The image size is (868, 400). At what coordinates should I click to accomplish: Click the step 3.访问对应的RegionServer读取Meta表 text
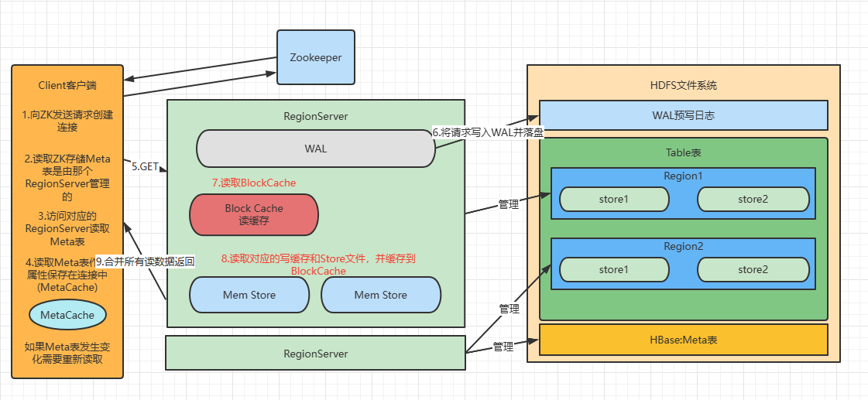[67, 228]
